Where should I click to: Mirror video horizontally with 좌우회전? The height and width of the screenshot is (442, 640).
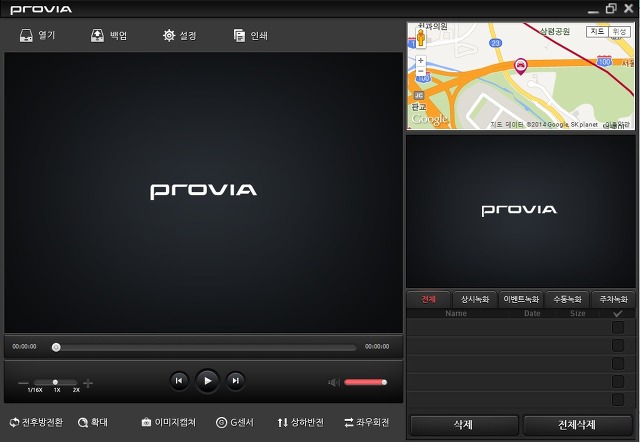[366, 422]
